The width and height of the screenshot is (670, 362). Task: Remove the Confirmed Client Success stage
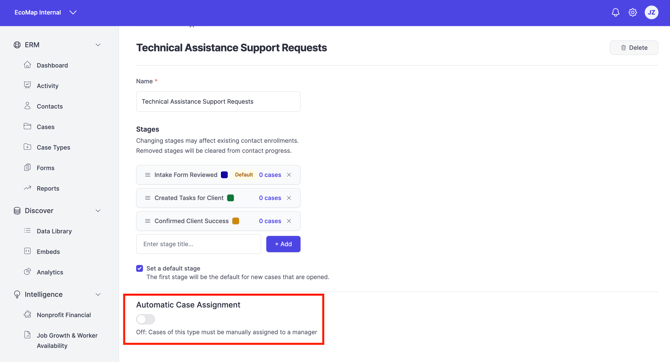pos(289,221)
